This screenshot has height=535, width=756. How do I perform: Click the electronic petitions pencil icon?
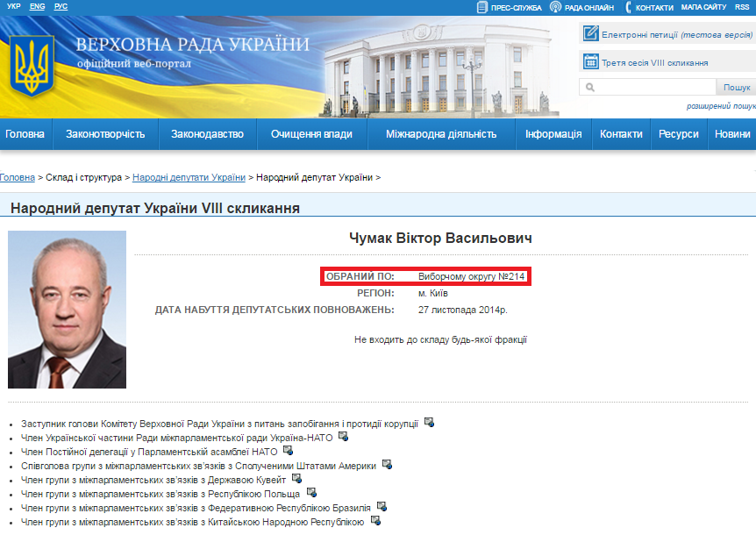click(591, 34)
